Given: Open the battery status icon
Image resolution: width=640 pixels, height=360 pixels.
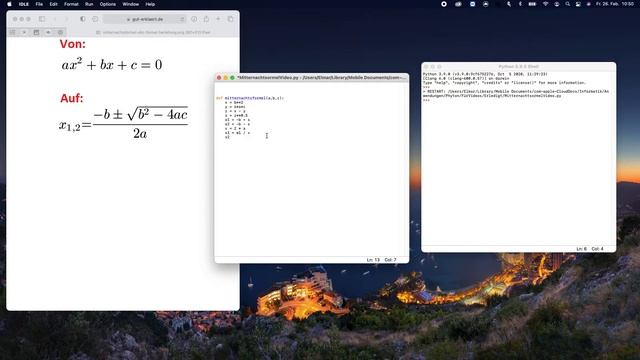Looking at the screenshot, I should coord(532,4).
